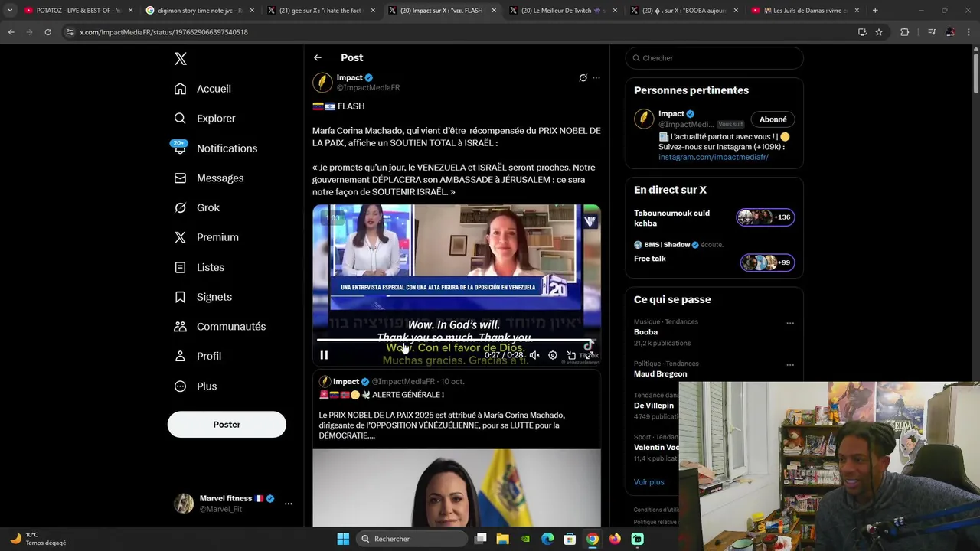Open Microsoft Edge from taskbar
Image resolution: width=980 pixels, height=551 pixels.
click(x=547, y=539)
